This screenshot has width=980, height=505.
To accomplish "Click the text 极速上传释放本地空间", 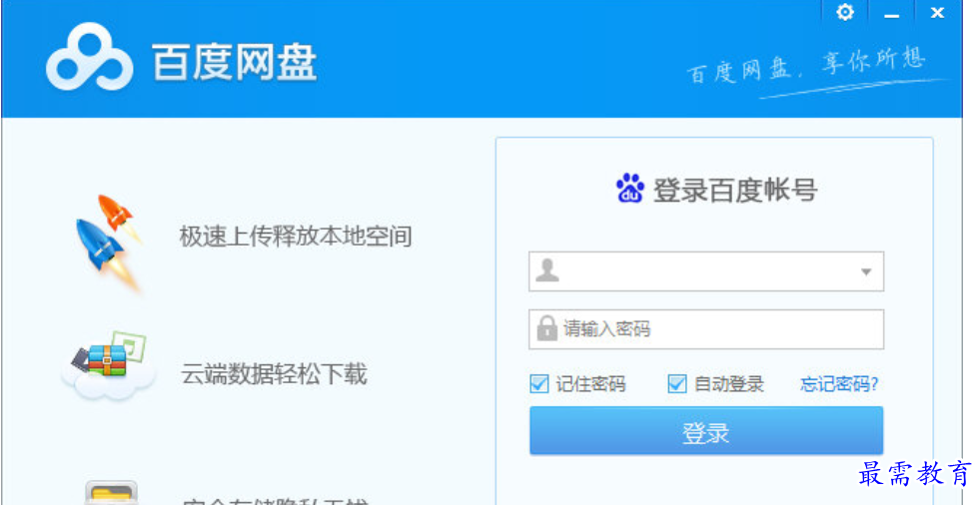I will coord(296,237).
